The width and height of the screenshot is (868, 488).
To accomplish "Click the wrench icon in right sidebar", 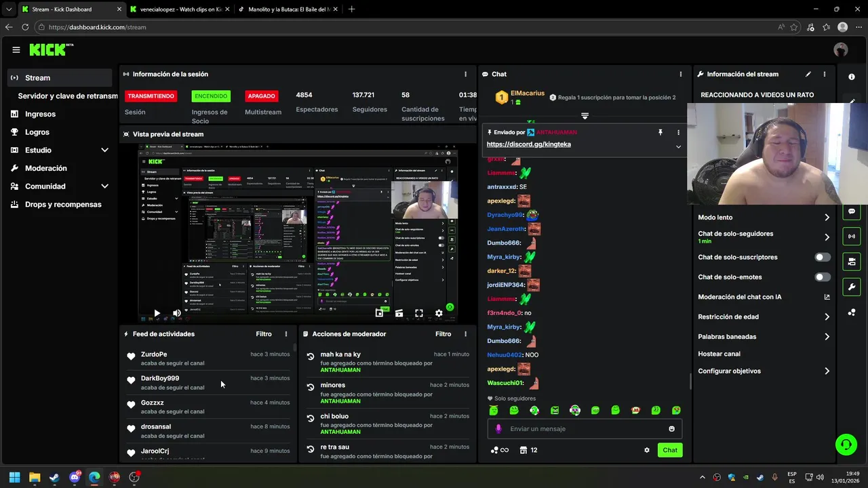I will click(x=852, y=287).
